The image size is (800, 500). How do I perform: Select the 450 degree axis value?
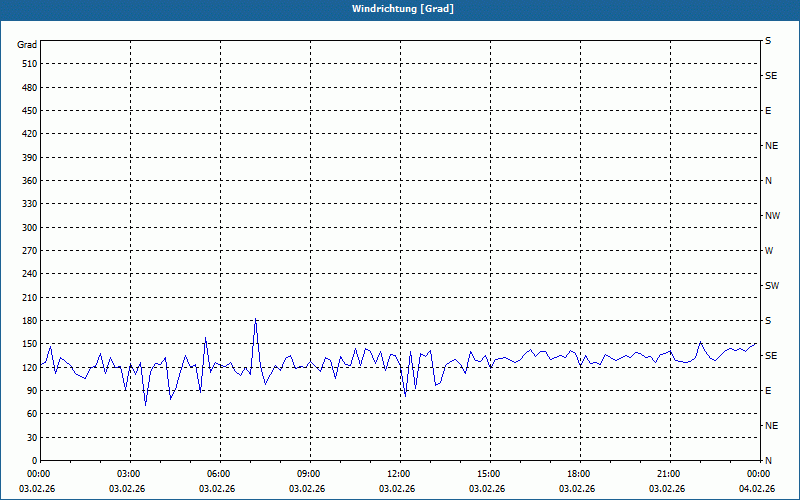click(x=30, y=111)
